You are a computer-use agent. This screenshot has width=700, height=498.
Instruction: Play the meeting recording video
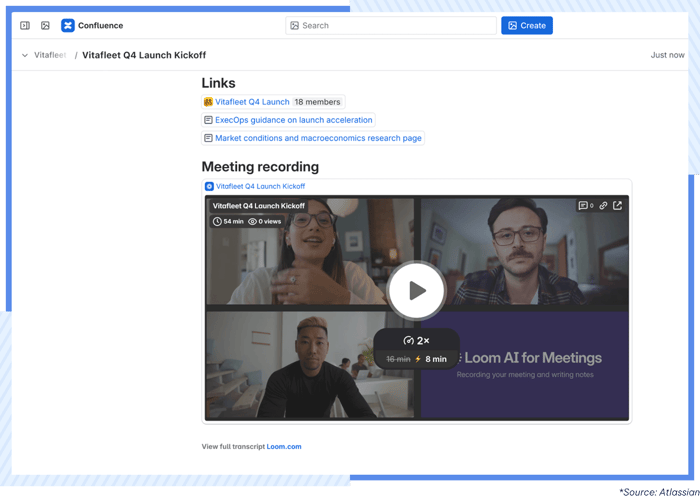pos(417,290)
